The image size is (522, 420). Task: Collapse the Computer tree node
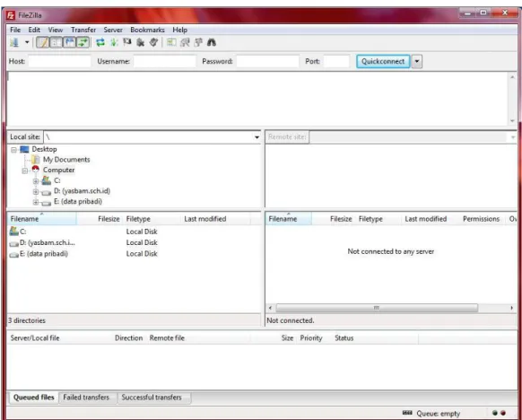24,171
